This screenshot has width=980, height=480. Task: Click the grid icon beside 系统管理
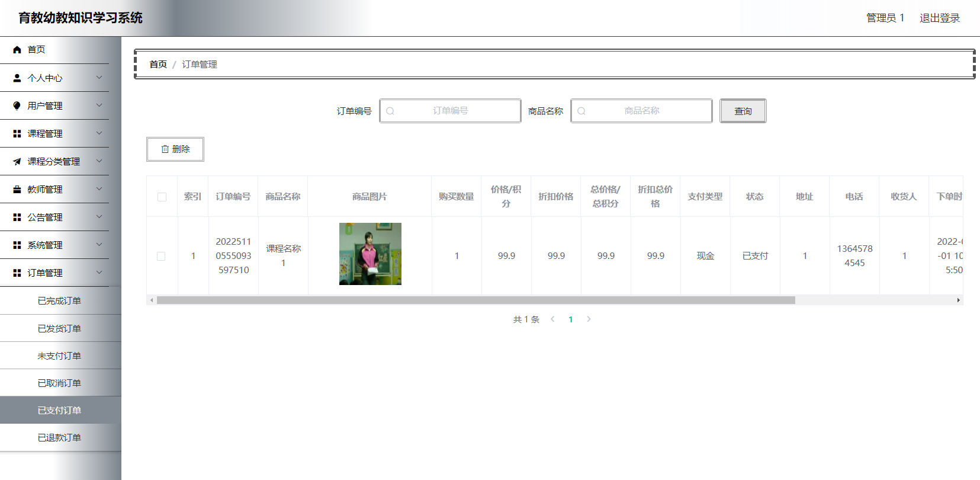(x=17, y=245)
